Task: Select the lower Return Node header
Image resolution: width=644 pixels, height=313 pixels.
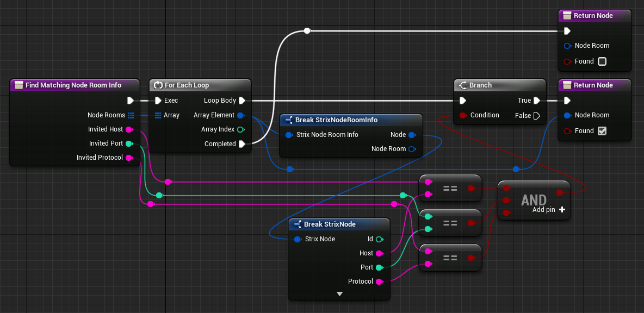Action: (x=595, y=85)
